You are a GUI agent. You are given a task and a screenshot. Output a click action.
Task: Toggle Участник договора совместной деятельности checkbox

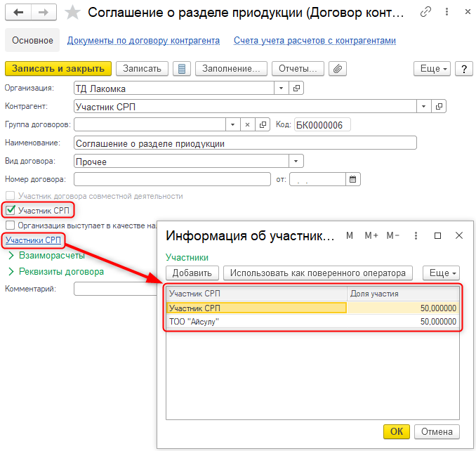coord(10,196)
